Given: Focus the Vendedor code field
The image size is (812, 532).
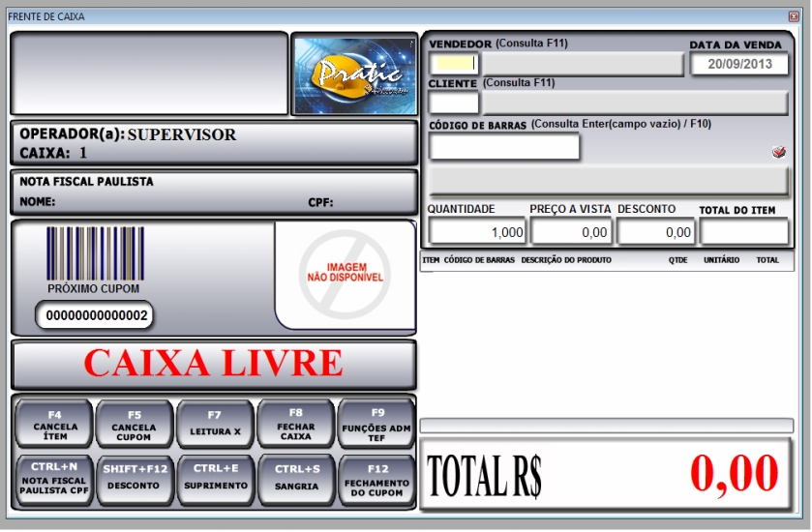Looking at the screenshot, I should [454, 64].
